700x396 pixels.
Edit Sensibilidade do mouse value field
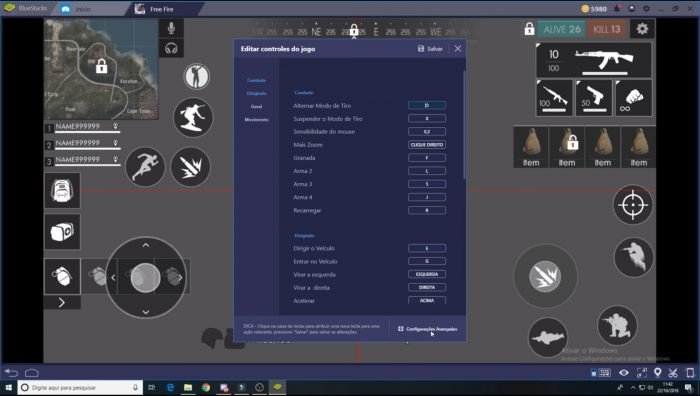click(x=427, y=132)
